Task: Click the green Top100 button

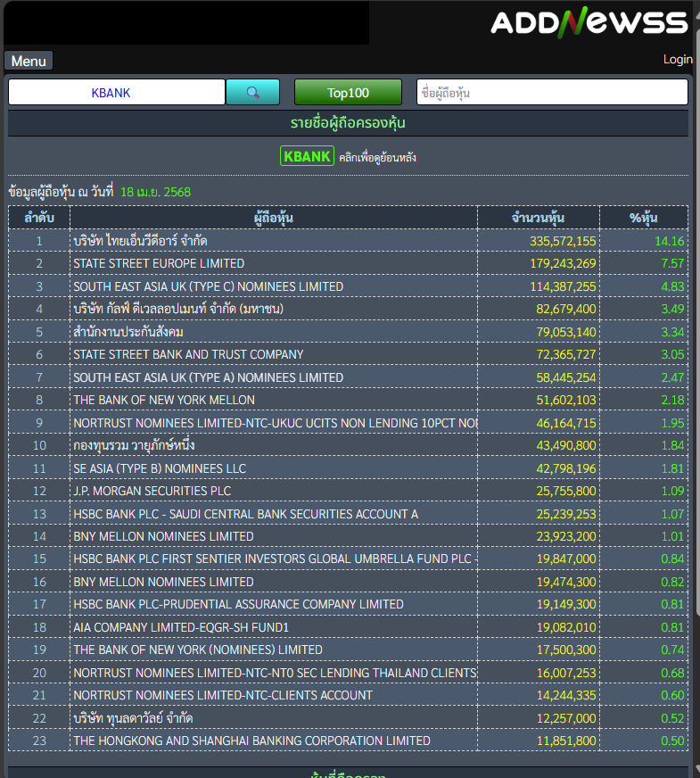Action: 348,92
